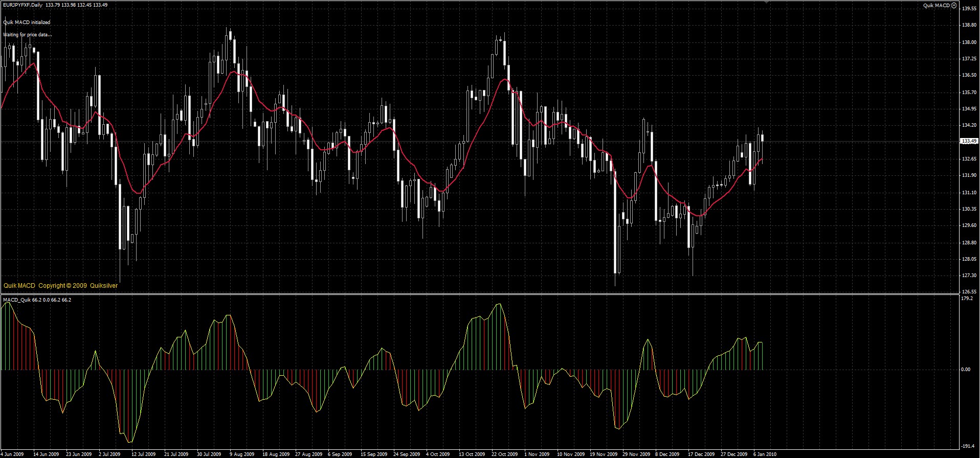980x458 pixels.
Task: Click the 29 Nov 2009 date label
Action: click(x=636, y=454)
